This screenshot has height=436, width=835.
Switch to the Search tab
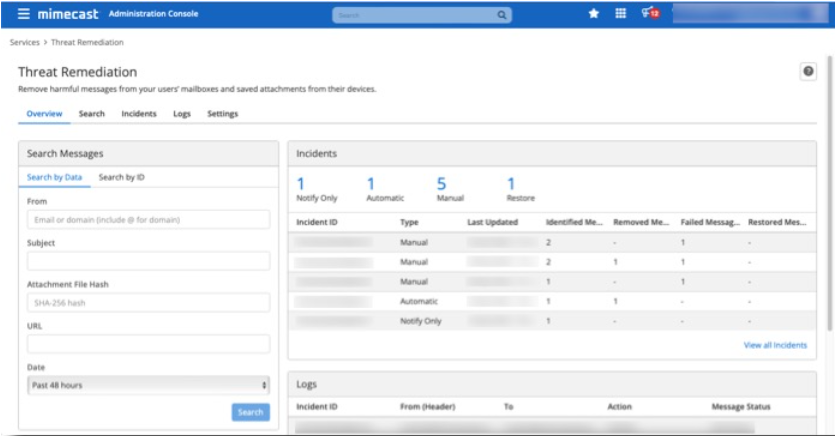pyautogui.click(x=92, y=114)
